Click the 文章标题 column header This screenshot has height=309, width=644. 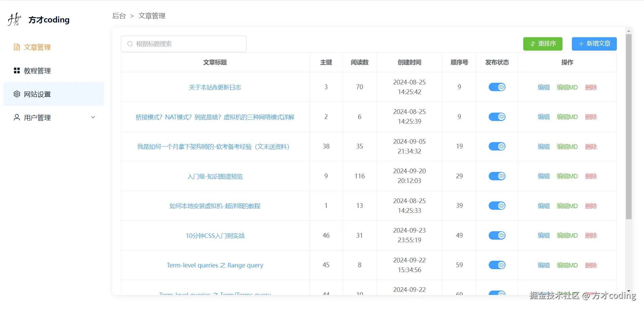(x=215, y=62)
